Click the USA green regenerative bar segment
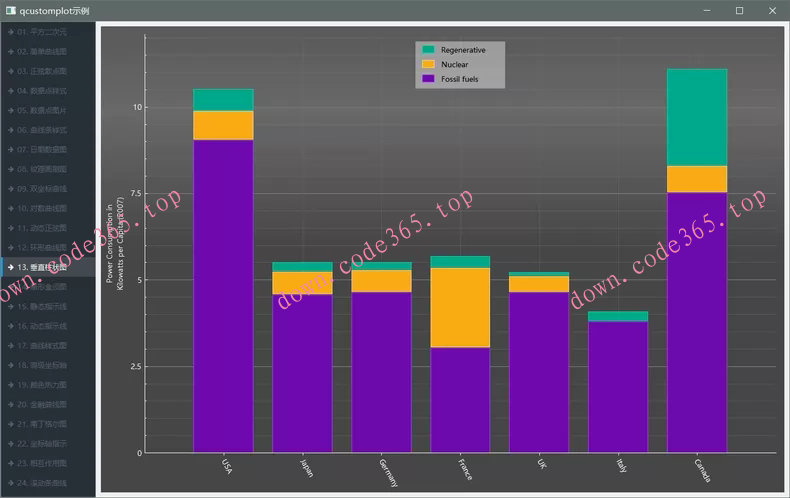 coord(223,100)
